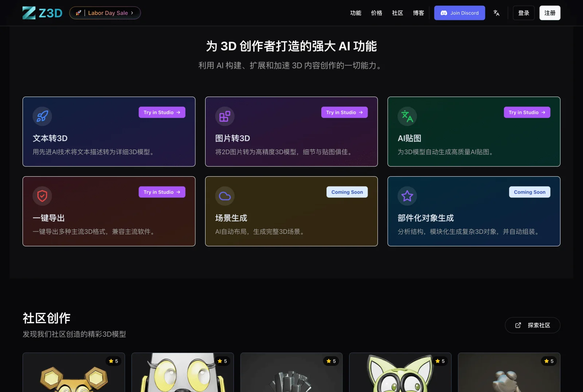Click the shield icon on 一键导出 card
583x392 pixels.
click(x=42, y=196)
